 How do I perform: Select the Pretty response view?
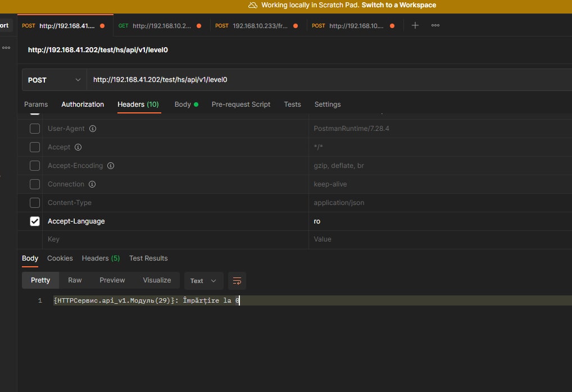(40, 280)
